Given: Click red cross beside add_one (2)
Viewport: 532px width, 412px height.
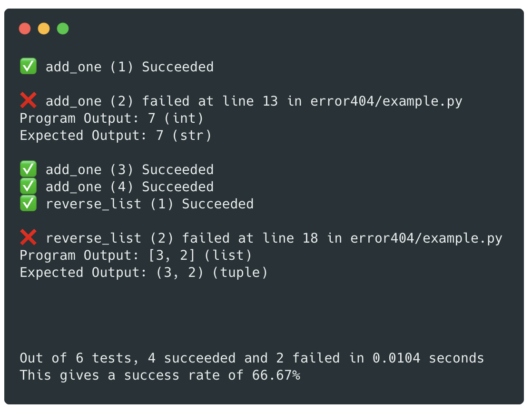Looking at the screenshot, I should (28, 101).
